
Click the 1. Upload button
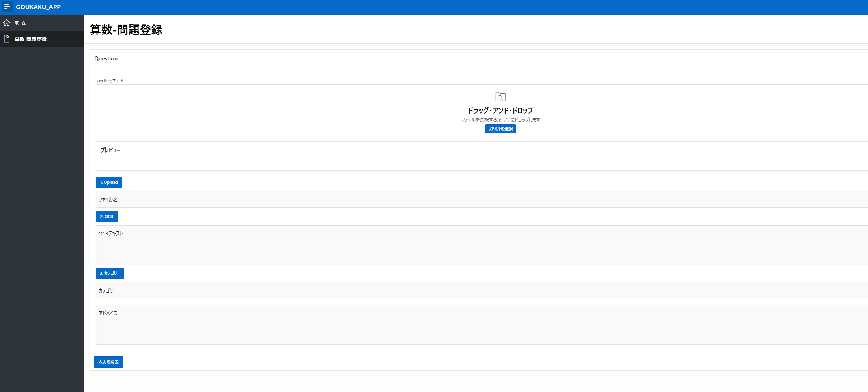(109, 182)
